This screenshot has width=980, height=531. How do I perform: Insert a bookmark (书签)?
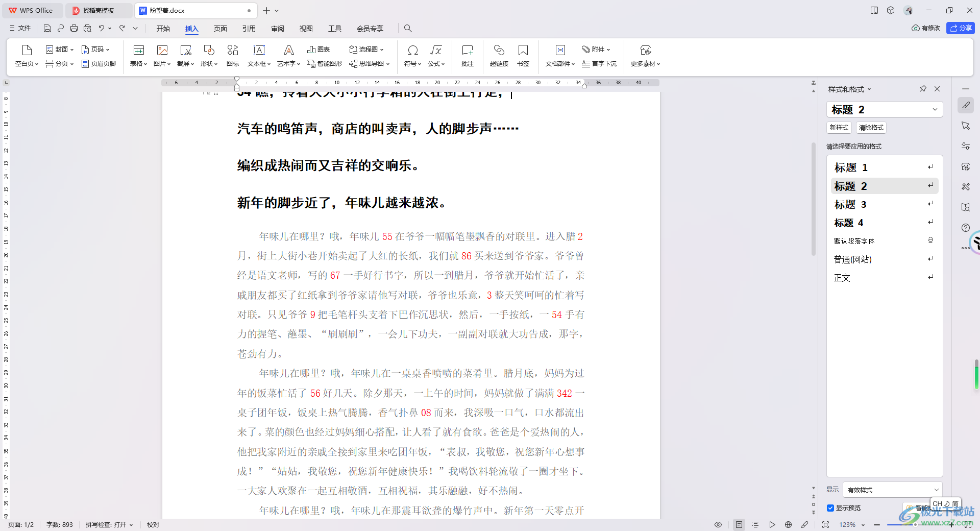tap(523, 56)
